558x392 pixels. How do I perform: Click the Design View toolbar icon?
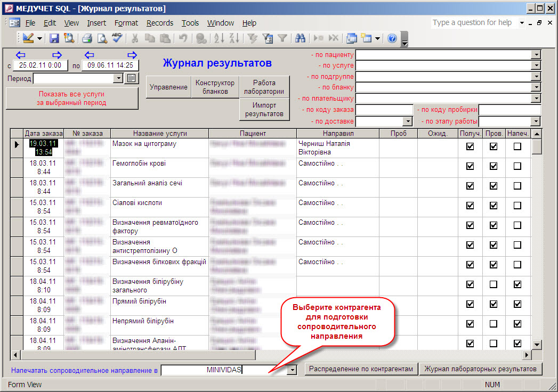pos(28,38)
